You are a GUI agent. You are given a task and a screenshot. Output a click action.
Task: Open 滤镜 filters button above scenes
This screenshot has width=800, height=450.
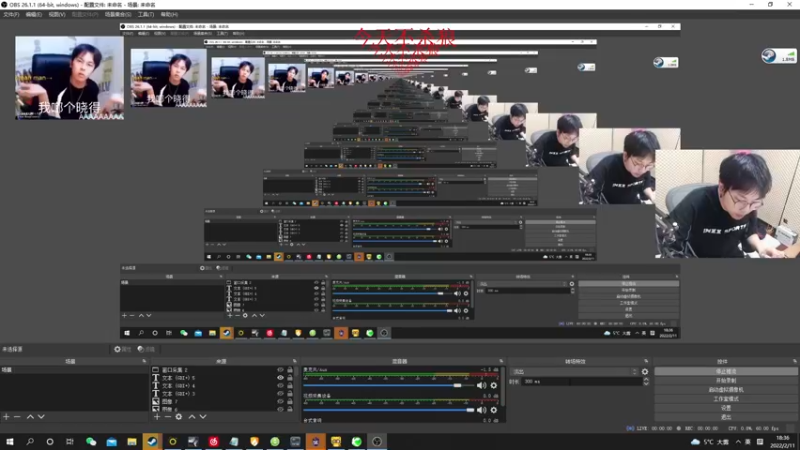(146, 349)
